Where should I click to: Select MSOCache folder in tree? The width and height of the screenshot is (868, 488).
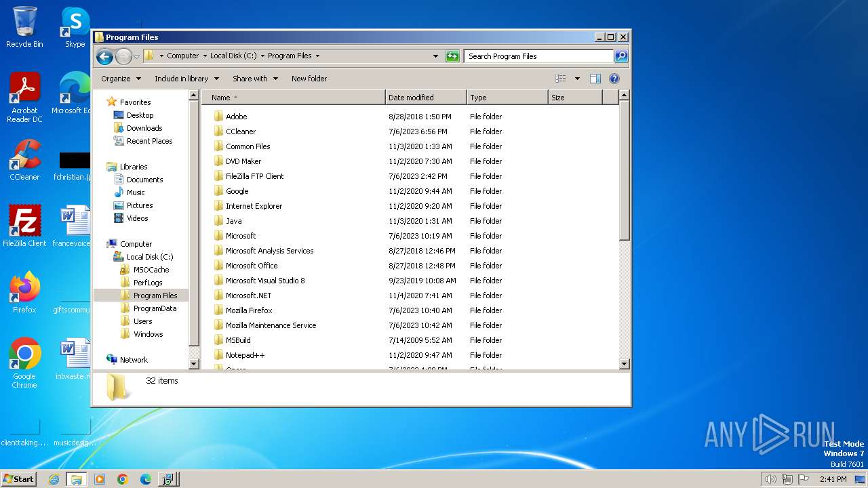(151, 270)
